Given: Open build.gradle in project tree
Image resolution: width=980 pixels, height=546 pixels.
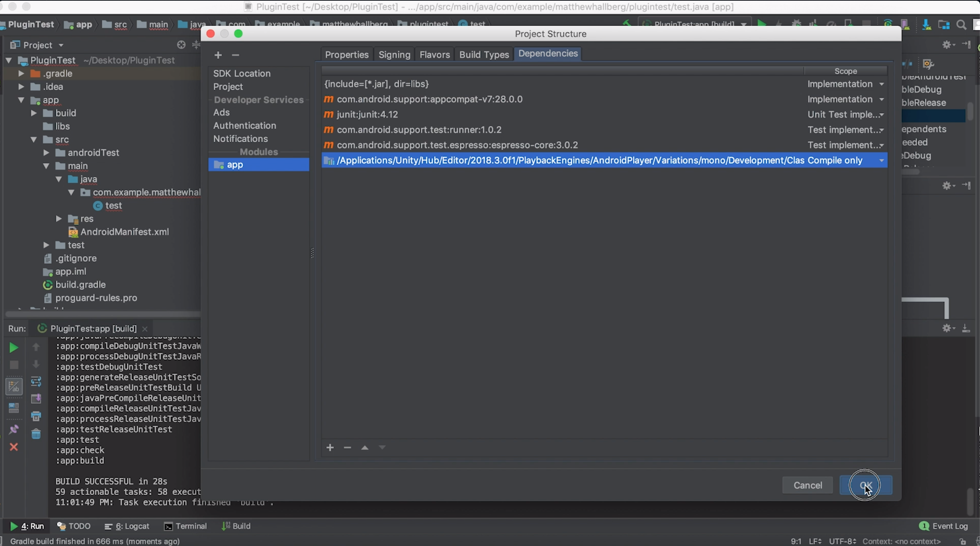Looking at the screenshot, I should point(75,285).
